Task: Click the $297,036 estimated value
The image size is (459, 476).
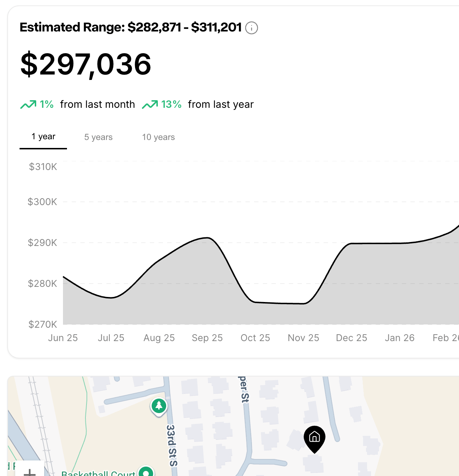Action: pyautogui.click(x=86, y=64)
